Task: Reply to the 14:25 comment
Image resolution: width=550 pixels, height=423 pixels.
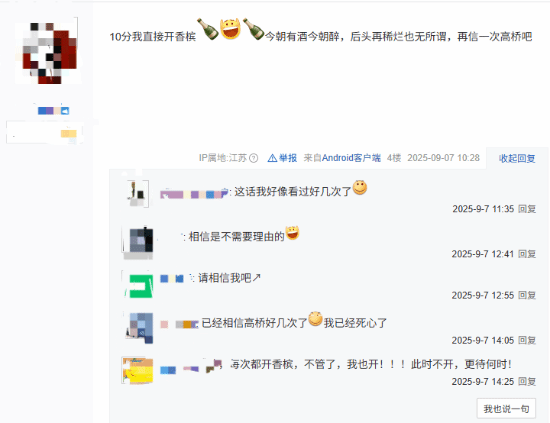Action: (x=527, y=382)
